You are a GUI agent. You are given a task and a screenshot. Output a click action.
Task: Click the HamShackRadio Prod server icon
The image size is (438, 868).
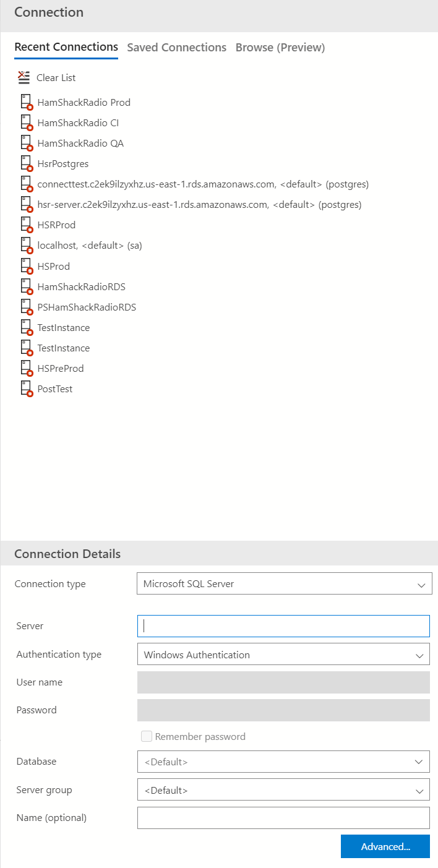pyautogui.click(x=26, y=102)
